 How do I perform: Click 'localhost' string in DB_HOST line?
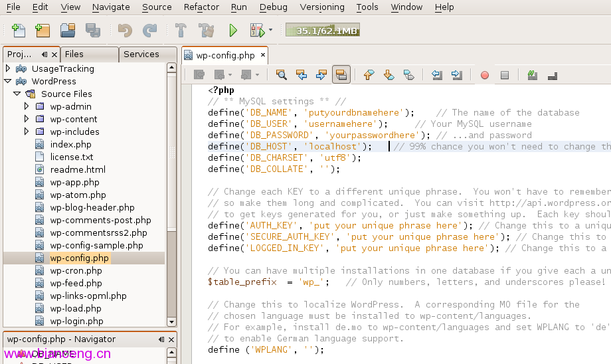[332, 146]
